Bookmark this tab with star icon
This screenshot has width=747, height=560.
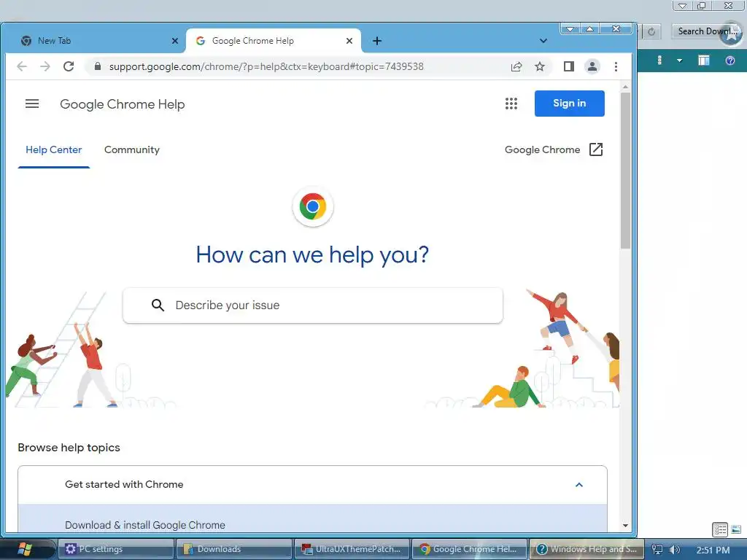click(540, 66)
